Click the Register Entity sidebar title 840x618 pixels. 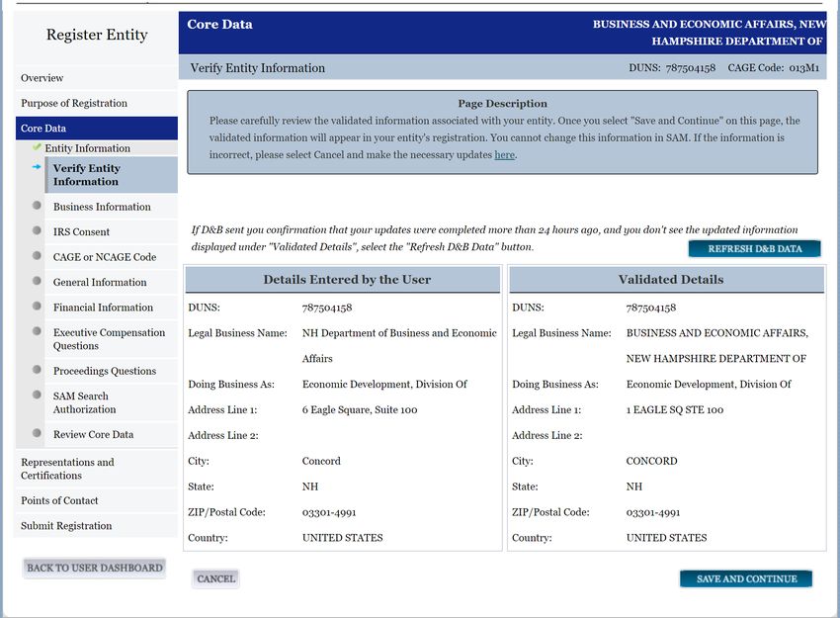coord(97,35)
